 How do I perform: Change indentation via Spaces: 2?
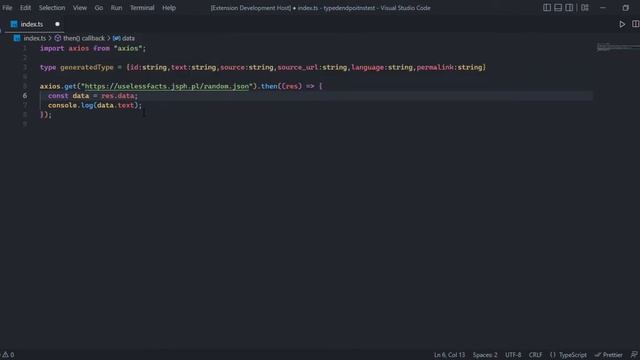tap(485, 355)
